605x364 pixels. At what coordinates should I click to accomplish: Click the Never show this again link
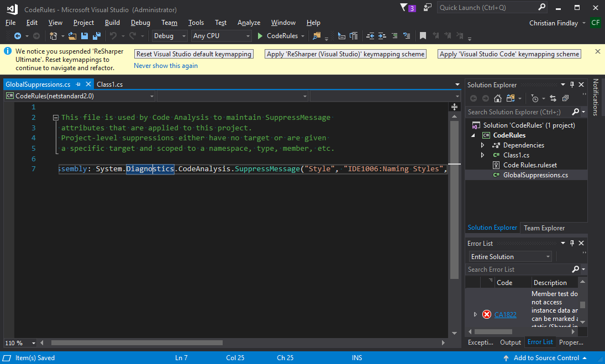click(166, 66)
